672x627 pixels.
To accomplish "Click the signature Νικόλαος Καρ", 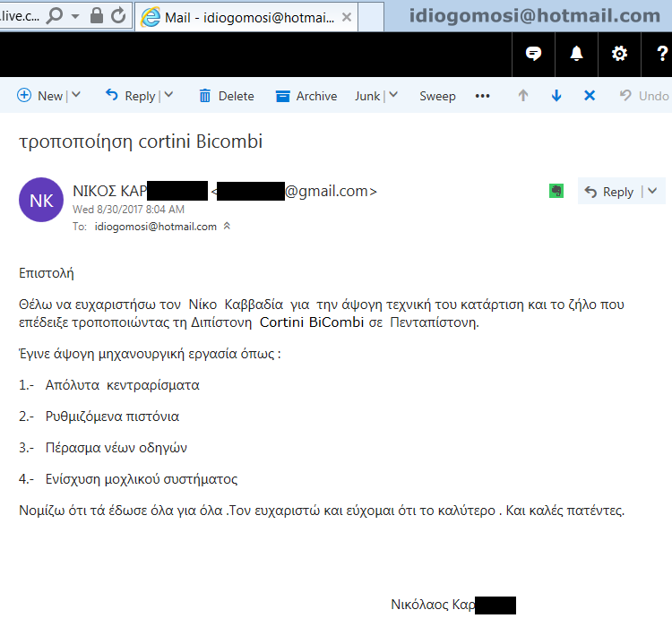I will (433, 605).
